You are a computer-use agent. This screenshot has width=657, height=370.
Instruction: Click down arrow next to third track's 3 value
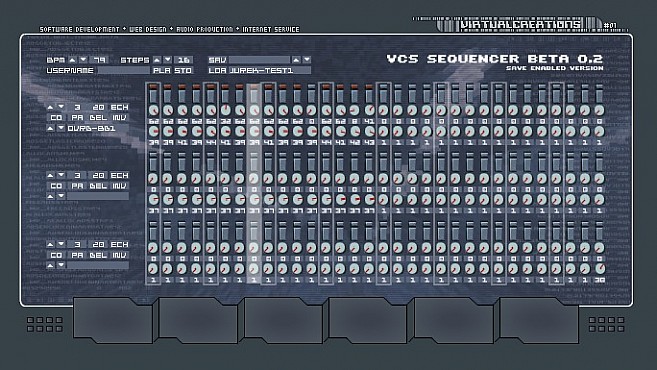(x=61, y=244)
